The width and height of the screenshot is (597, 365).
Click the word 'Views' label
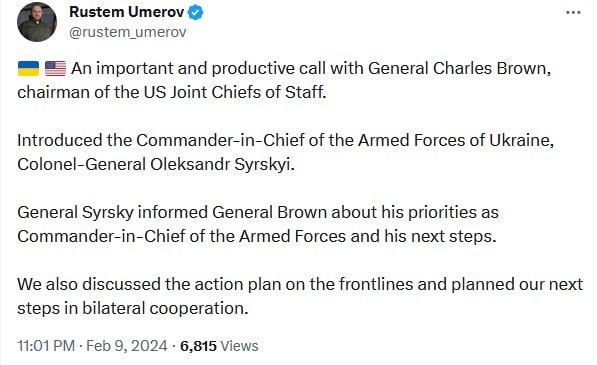point(239,346)
